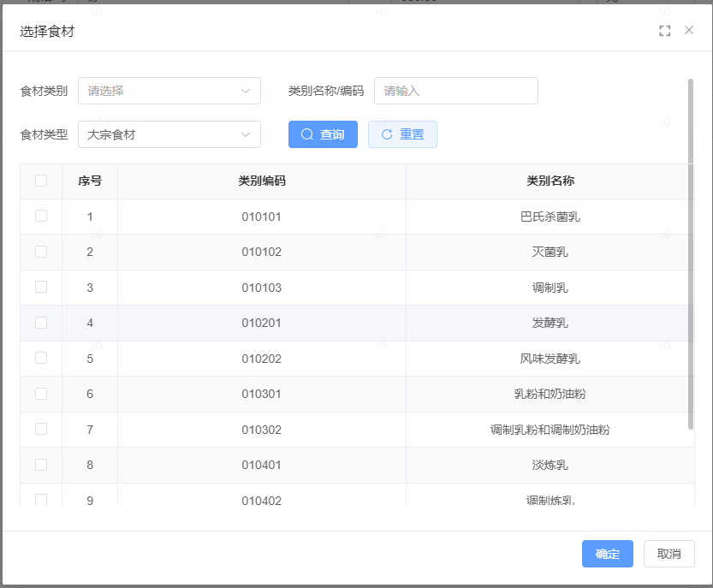Click the 查询 search button
This screenshot has height=588, width=713.
pyautogui.click(x=323, y=134)
